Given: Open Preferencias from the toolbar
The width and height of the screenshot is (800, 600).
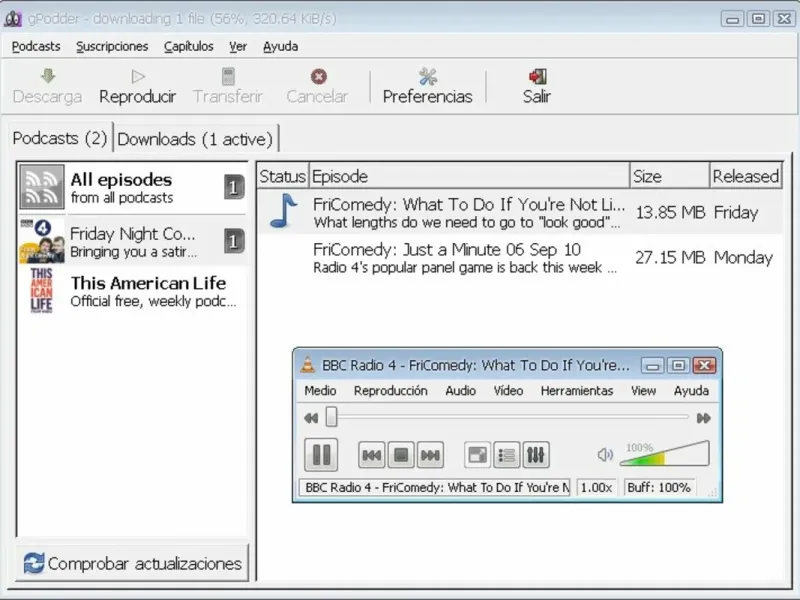Looking at the screenshot, I should point(428,87).
